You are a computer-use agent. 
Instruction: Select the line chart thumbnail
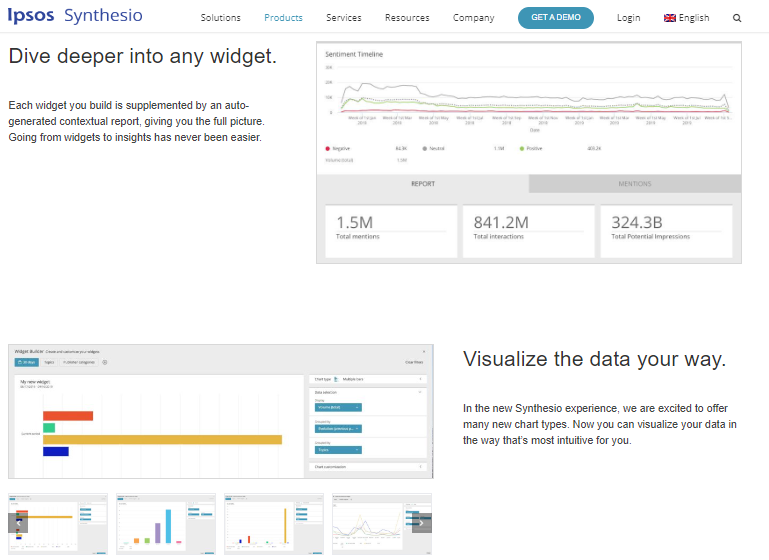pos(382,524)
